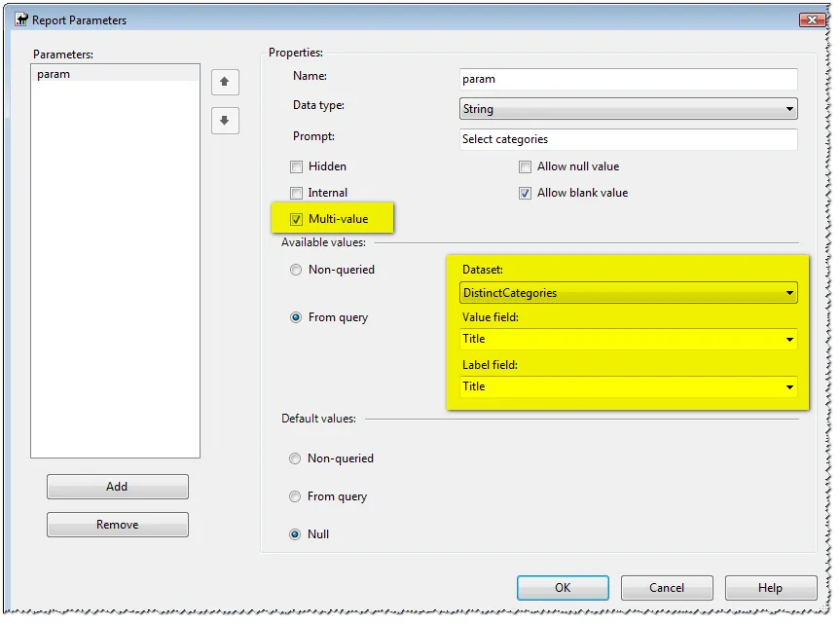Toggle the Multi-value checkbox
Image resolution: width=840 pixels, height=623 pixels.
point(297,219)
